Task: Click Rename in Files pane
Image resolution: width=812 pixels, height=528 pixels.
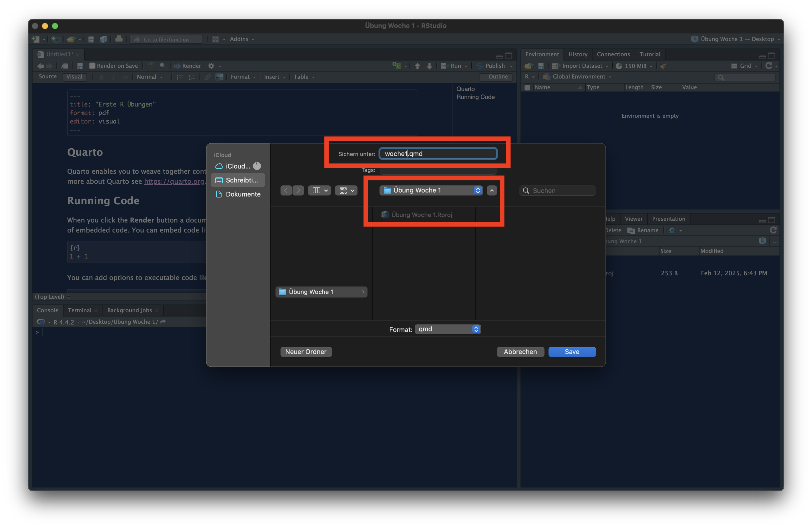Action: [643, 230]
